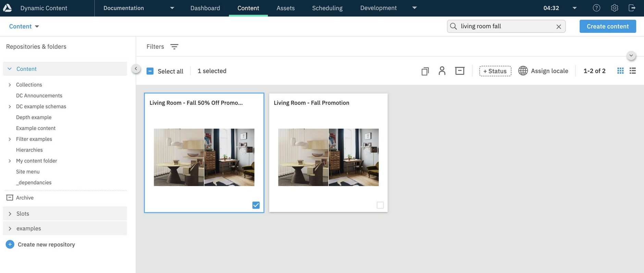Open the session timer dropdown arrow
Image resolution: width=644 pixels, height=273 pixels.
[x=574, y=8]
